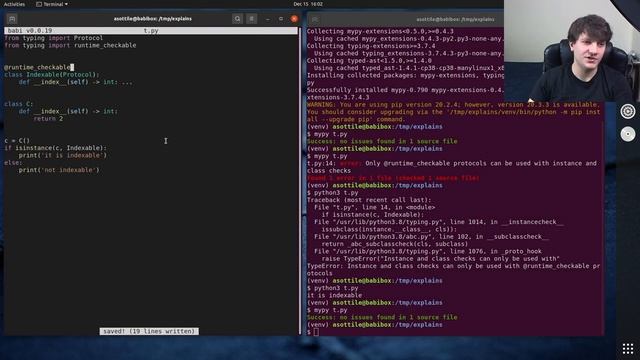Click 'Collecting typed-ast' line in right terminal
This screenshot has height=360, width=640.
point(369,61)
